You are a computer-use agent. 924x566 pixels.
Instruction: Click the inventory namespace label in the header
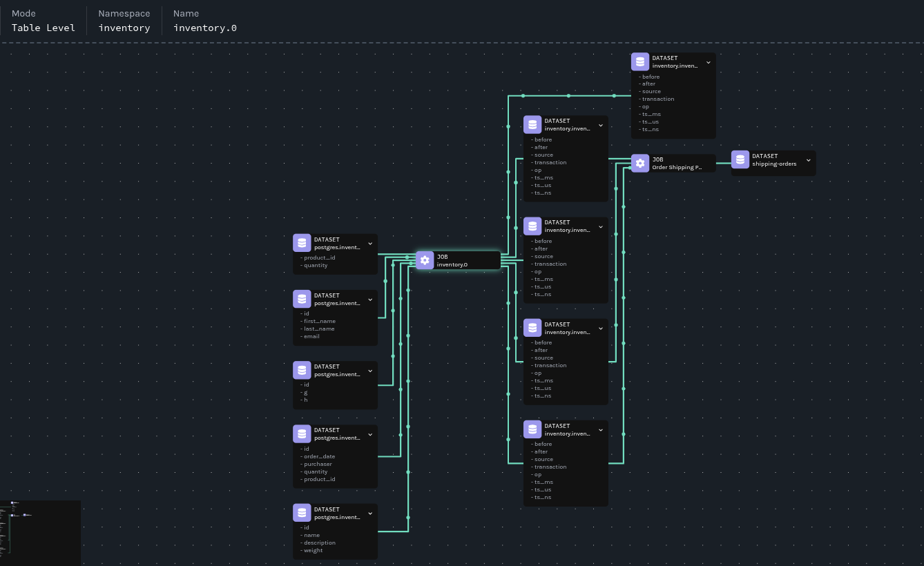pyautogui.click(x=124, y=28)
